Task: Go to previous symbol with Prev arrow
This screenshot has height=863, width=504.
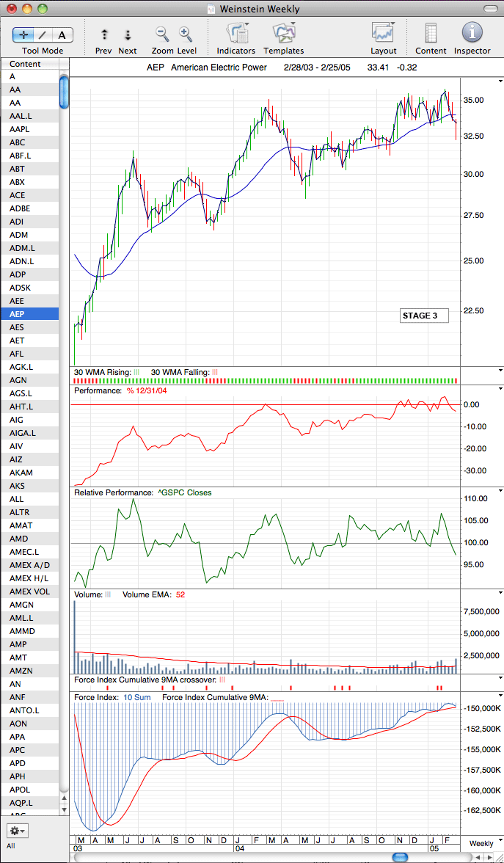Action: coord(104,35)
